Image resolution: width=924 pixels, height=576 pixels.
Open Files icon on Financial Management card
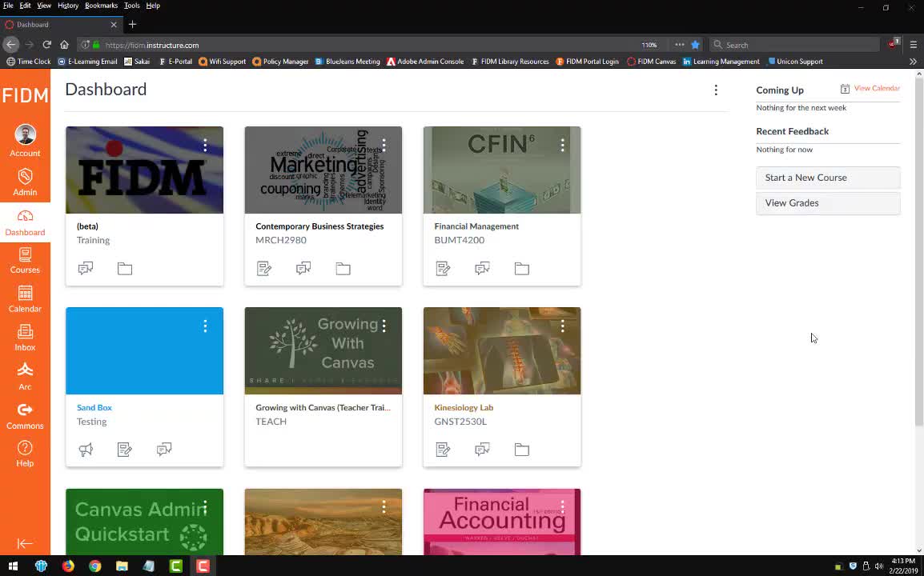pos(521,269)
